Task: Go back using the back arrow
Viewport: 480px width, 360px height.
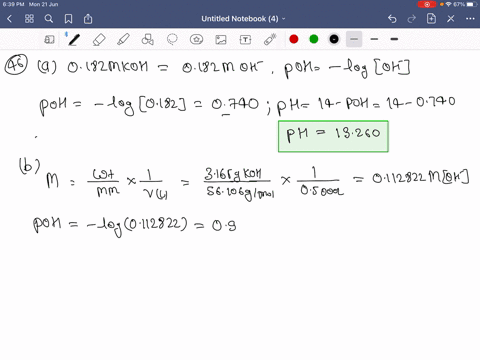Action: [9, 19]
